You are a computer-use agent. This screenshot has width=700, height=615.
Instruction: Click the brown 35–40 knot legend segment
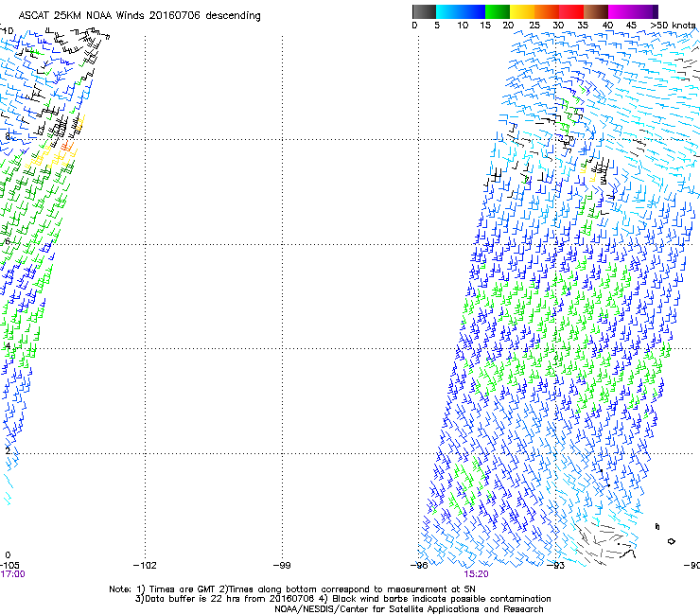click(x=596, y=11)
